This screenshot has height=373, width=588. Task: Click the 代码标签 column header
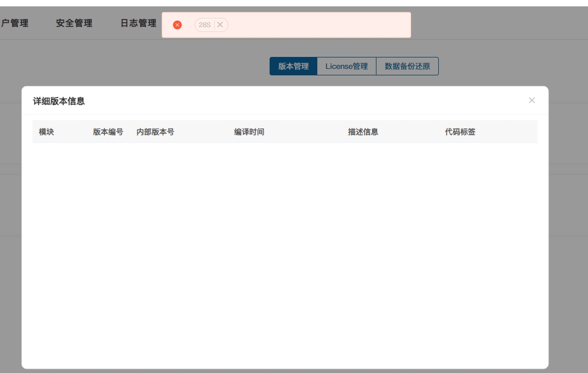pyautogui.click(x=460, y=132)
